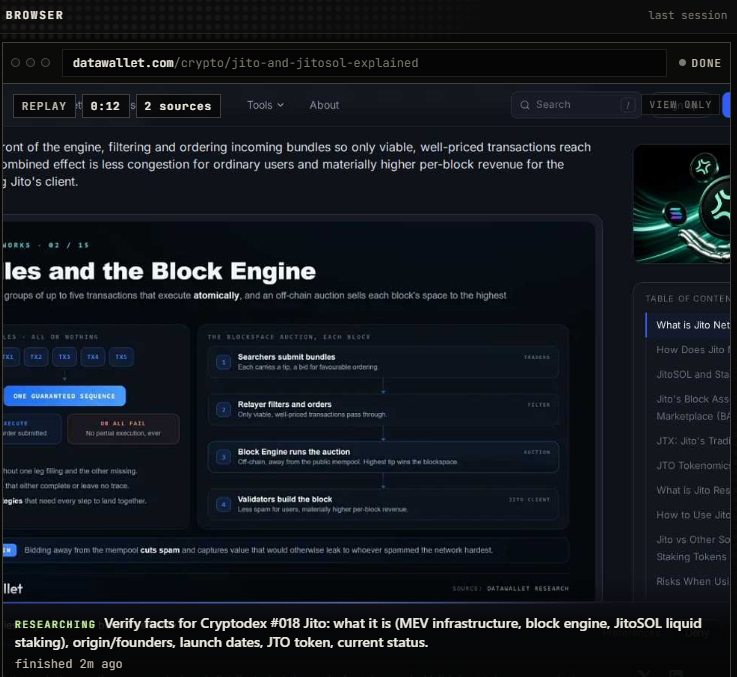Click the bold word atomically
This screenshot has width=737, height=677.
pos(216,296)
